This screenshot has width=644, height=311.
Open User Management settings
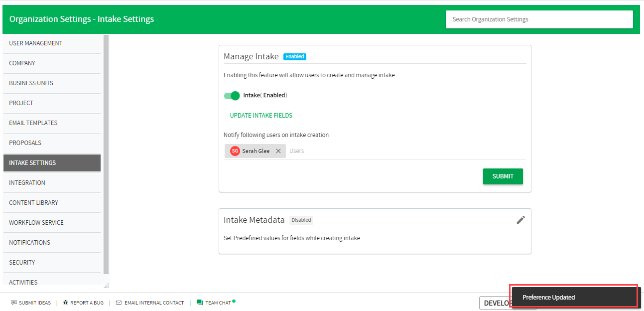pyautogui.click(x=52, y=43)
